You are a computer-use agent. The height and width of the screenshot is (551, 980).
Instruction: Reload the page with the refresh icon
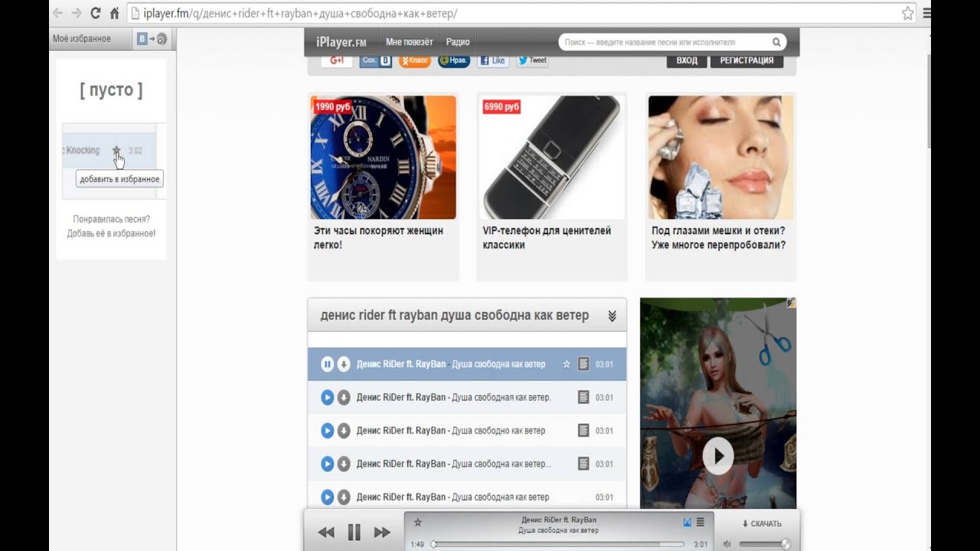pyautogui.click(x=96, y=13)
